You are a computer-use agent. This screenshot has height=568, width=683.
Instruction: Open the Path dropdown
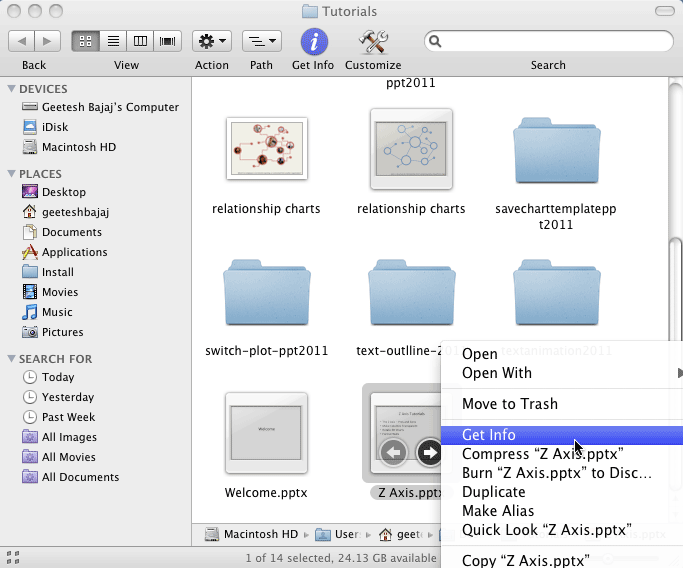click(x=261, y=41)
